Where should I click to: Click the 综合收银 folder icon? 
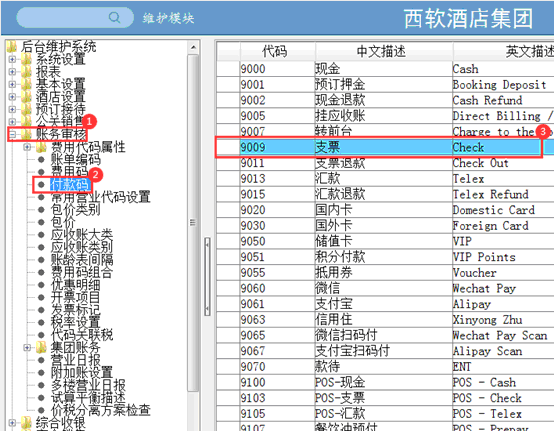click(x=27, y=423)
